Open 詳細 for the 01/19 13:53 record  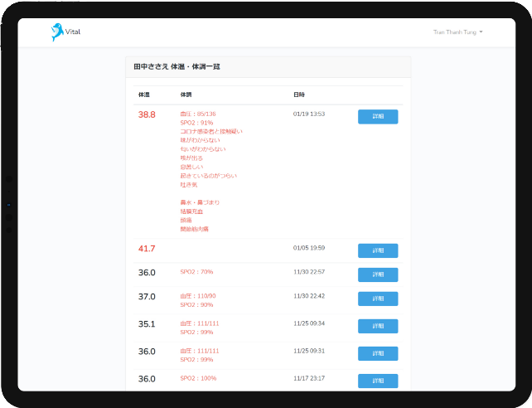(x=377, y=117)
